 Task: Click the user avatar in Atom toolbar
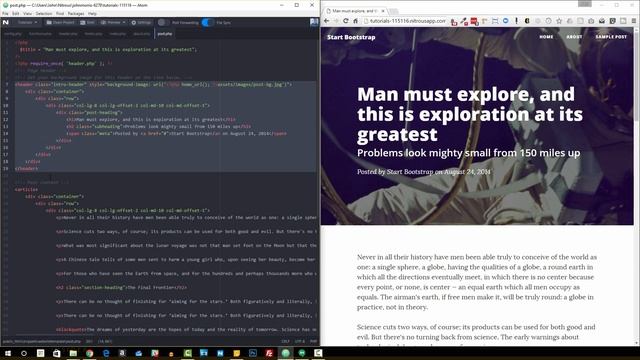(314, 22)
